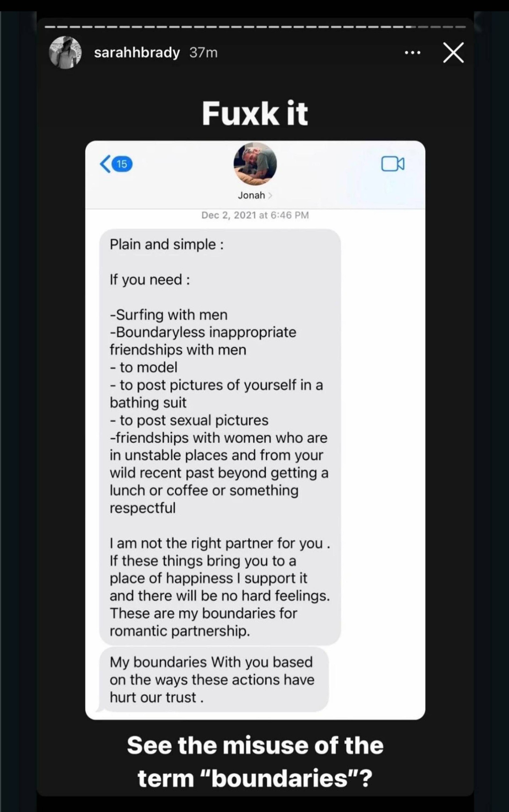Click the "Fuxk it" story text

click(255, 114)
